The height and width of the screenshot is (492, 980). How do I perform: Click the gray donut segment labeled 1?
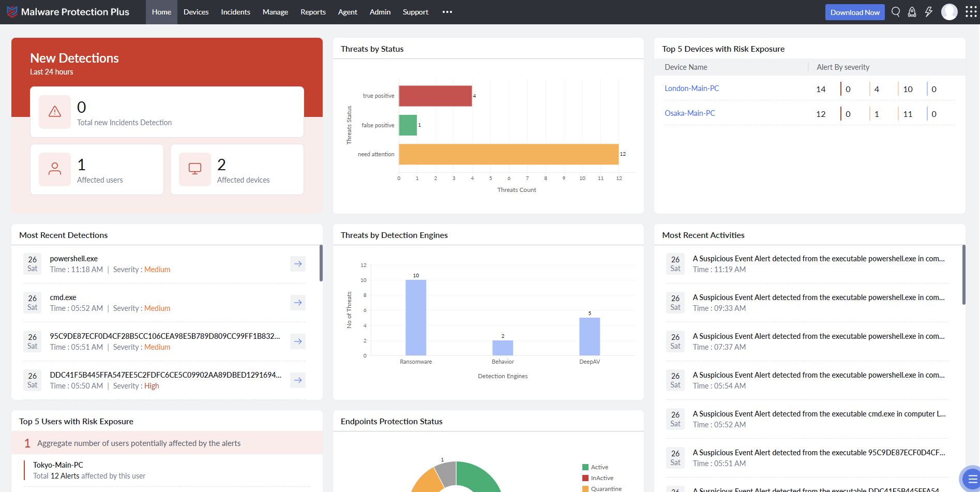446,474
